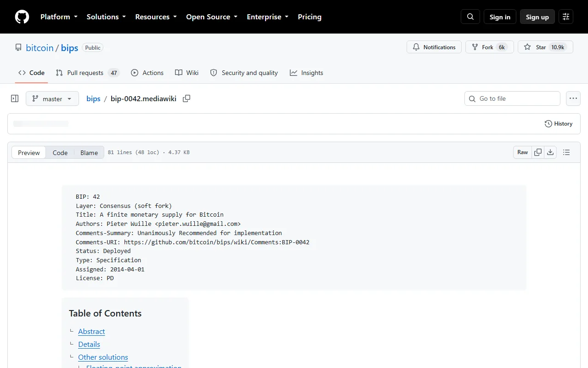588x368 pixels.
Task: Expand the Resources menu
Action: click(156, 17)
